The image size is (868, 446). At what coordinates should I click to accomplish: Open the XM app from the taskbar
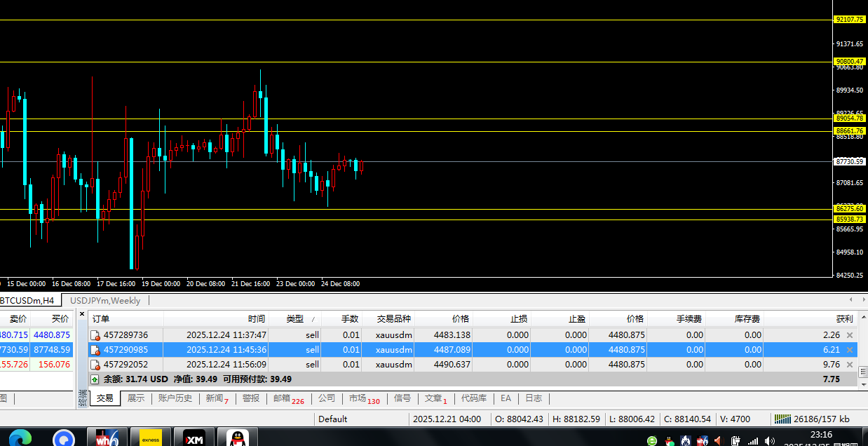coord(194,438)
